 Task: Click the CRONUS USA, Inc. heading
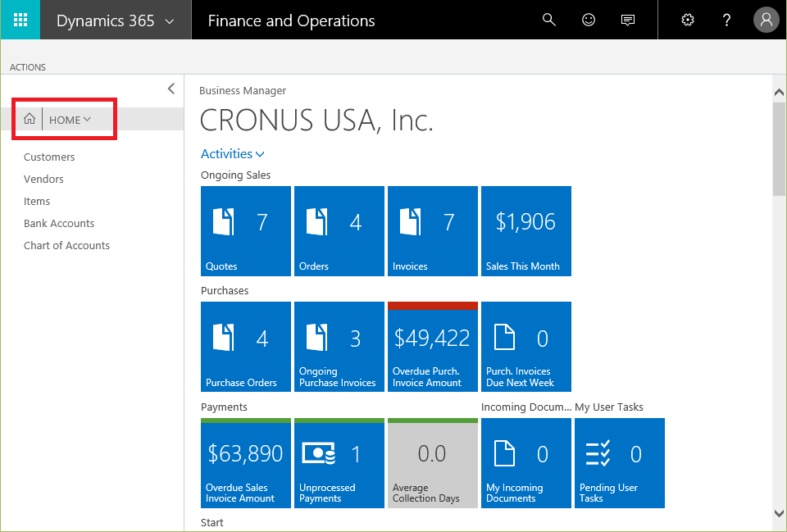(316, 120)
